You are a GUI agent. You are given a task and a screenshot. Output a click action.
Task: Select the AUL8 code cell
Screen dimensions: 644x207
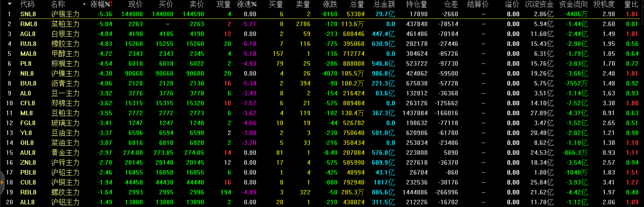[x=28, y=153]
